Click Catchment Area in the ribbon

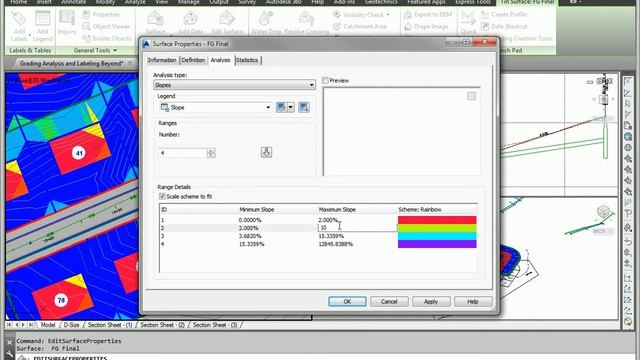point(360,27)
